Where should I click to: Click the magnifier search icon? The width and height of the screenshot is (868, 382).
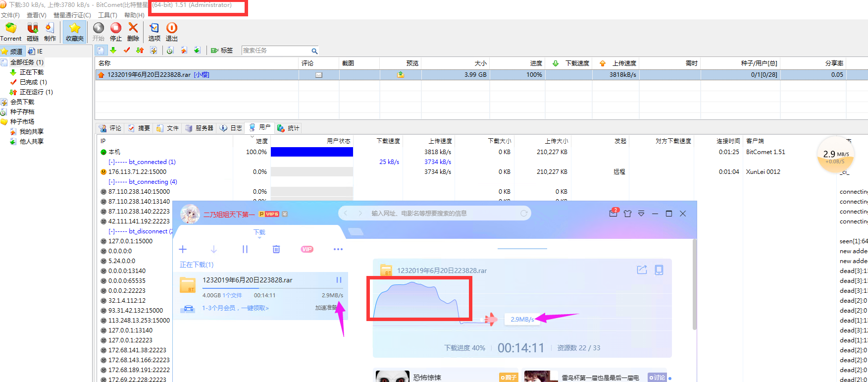coord(314,51)
